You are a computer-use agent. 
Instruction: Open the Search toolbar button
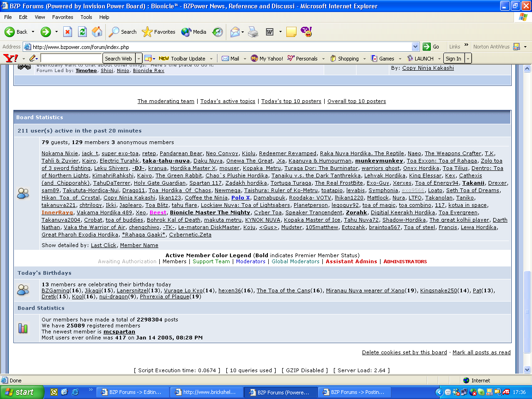(x=122, y=32)
